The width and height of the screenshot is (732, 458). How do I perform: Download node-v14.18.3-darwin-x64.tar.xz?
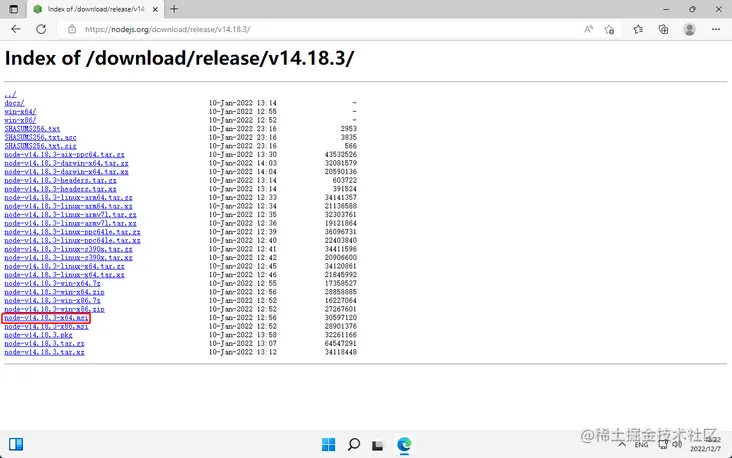point(66,172)
